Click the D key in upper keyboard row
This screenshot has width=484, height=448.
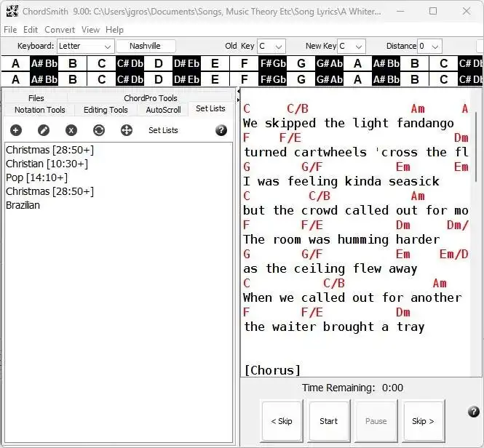pyautogui.click(x=159, y=63)
